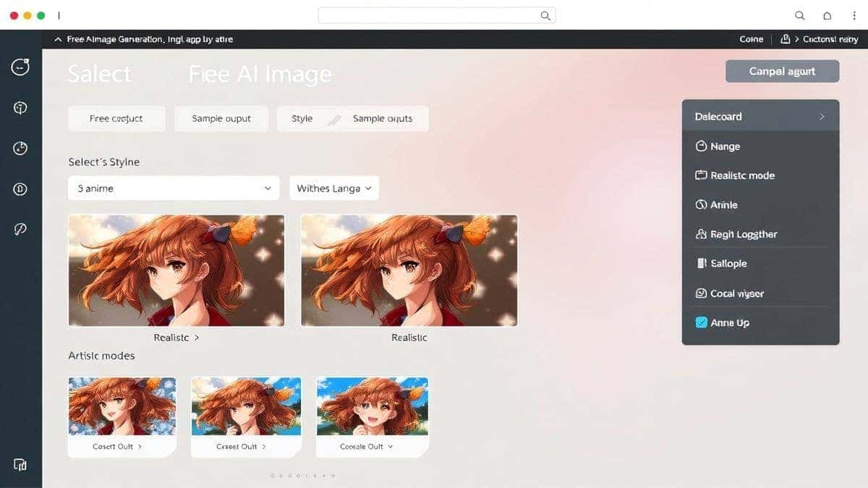The width and height of the screenshot is (868, 488).
Task: Click the leaf-shaped icon in left sidebar
Action: pyautogui.click(x=20, y=229)
